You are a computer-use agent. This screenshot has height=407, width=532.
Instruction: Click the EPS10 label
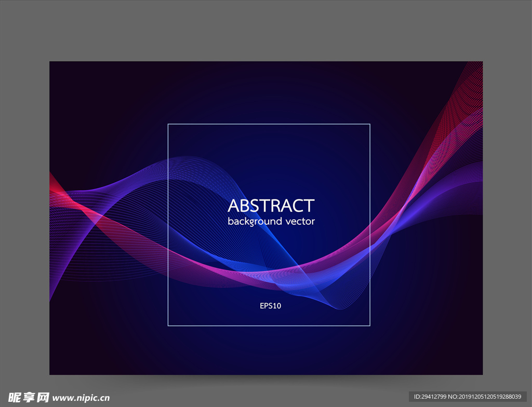click(x=270, y=306)
